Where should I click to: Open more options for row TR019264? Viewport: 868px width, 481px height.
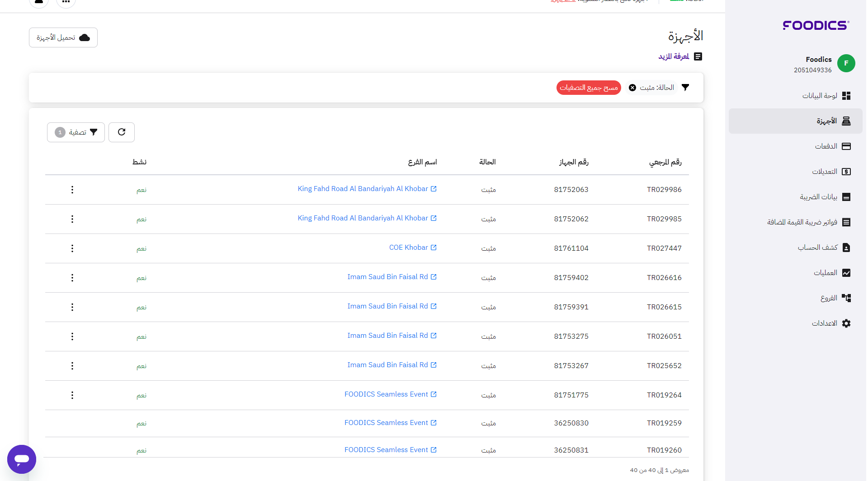tap(72, 395)
